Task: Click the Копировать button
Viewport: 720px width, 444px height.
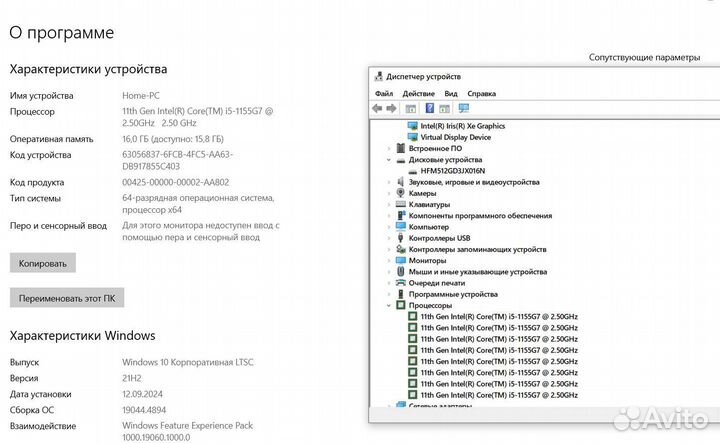Action: [x=43, y=263]
